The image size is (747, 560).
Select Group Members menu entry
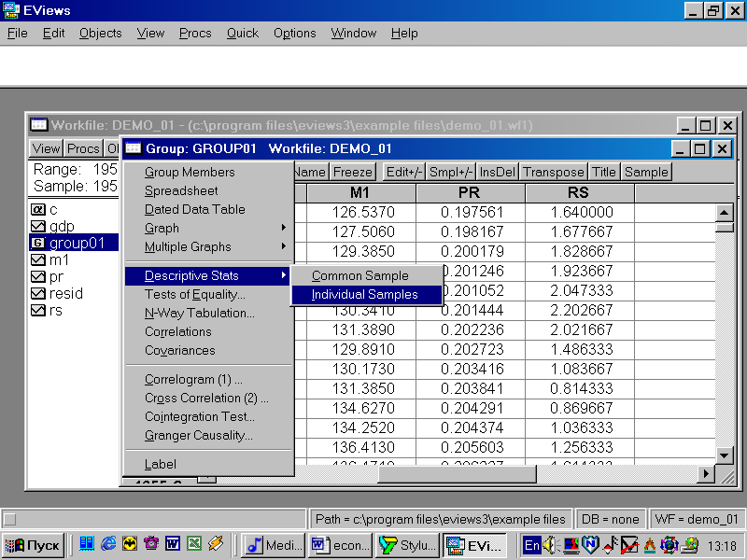point(208,172)
